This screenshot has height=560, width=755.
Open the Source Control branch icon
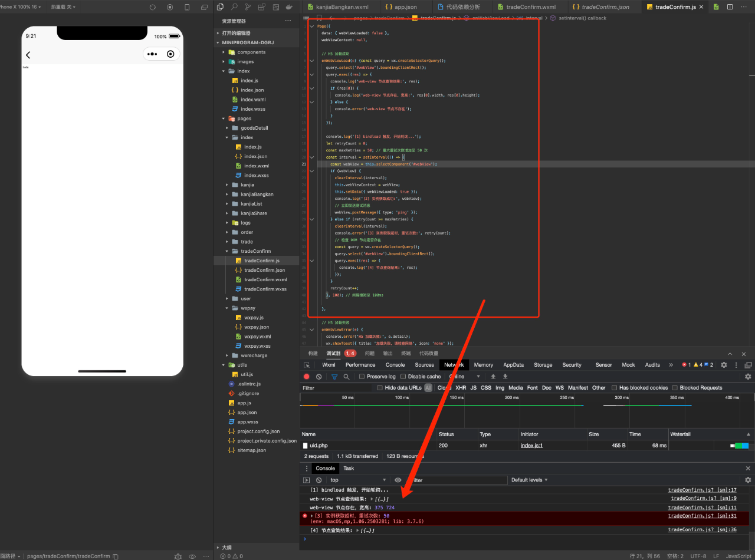pyautogui.click(x=248, y=7)
